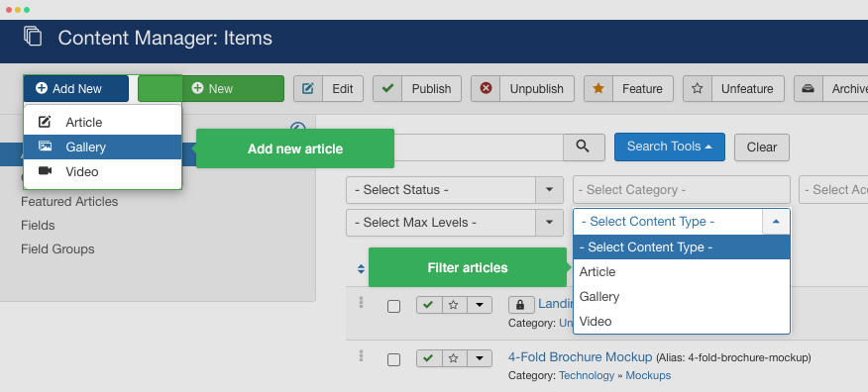Click the lock icon on Landing row

[520, 305]
